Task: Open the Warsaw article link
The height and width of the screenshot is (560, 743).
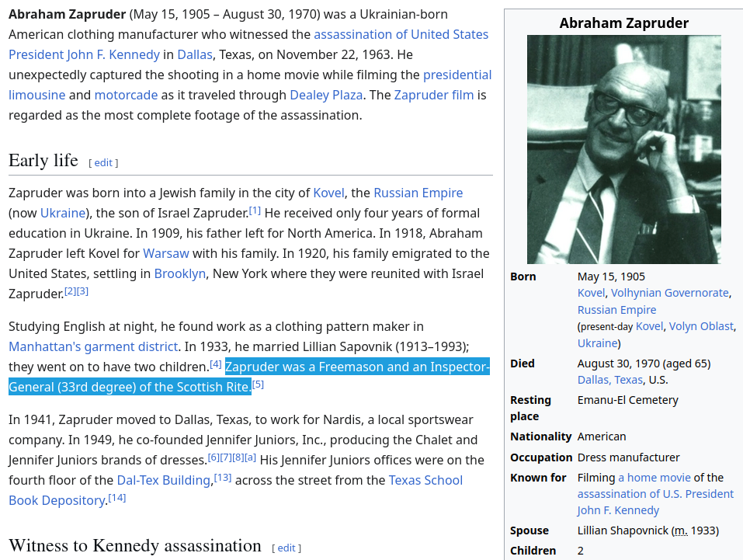Action: coord(166,253)
